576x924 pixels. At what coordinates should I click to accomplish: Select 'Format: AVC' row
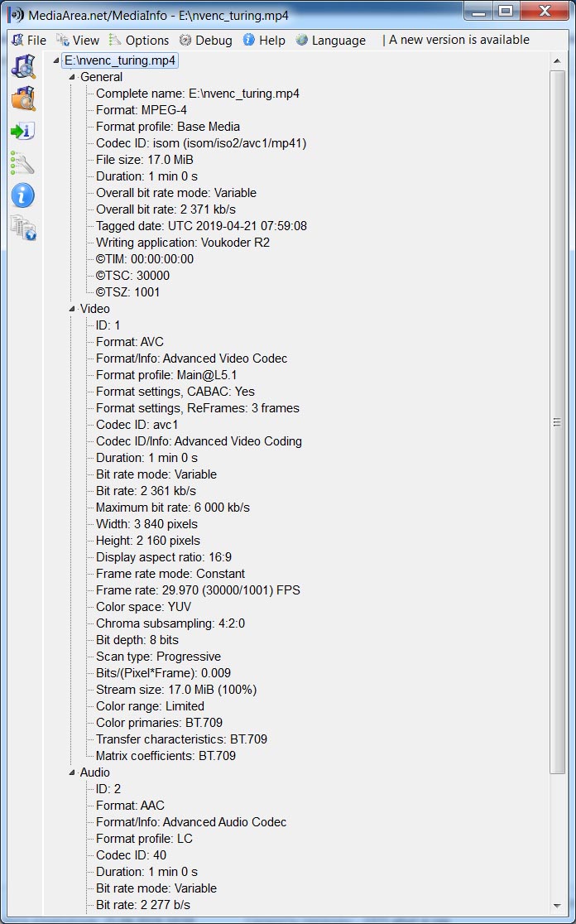click(x=130, y=342)
